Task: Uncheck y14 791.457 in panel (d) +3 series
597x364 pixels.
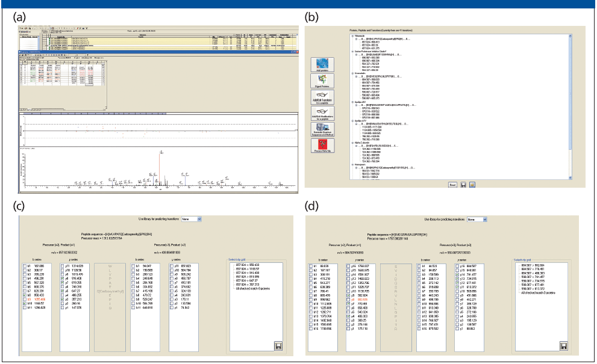Action: tap(457, 274)
